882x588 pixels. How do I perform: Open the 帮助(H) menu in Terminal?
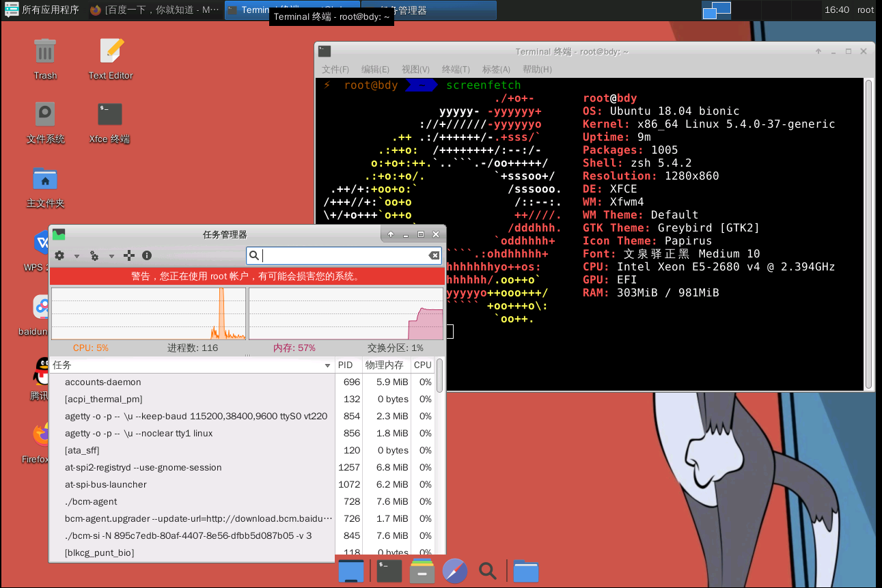tap(537, 69)
